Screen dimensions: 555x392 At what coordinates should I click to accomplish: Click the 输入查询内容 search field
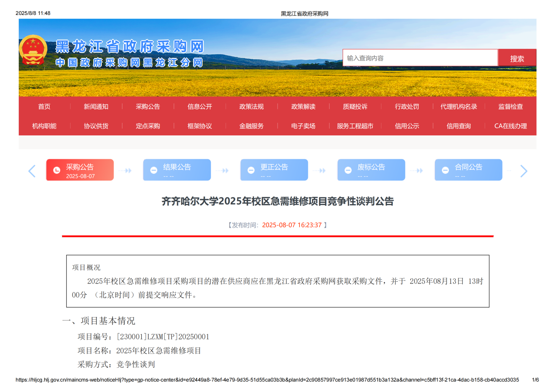420,58
